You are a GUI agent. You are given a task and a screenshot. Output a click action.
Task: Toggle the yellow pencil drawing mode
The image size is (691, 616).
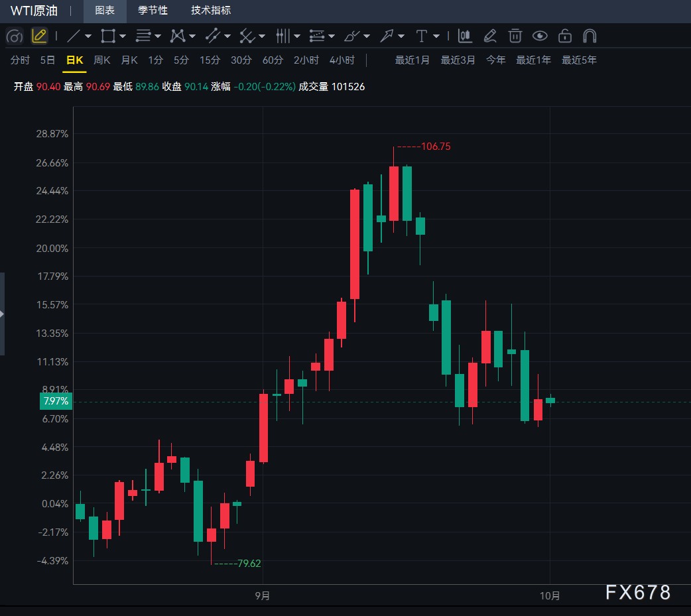coord(39,36)
